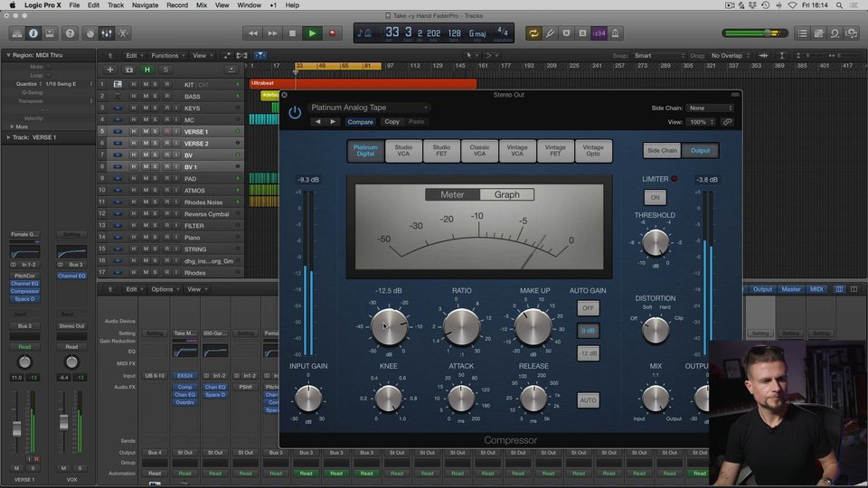
Task: Toggle the Compressor plugin power button
Action: pyautogui.click(x=295, y=113)
